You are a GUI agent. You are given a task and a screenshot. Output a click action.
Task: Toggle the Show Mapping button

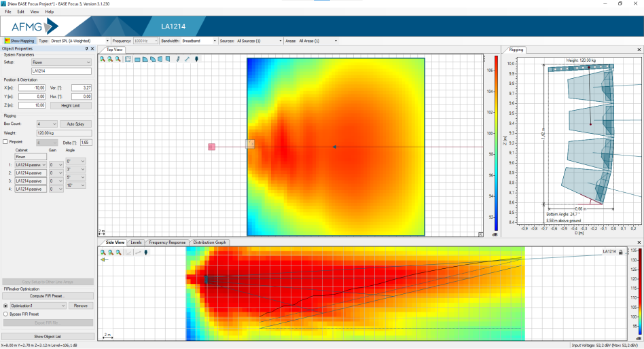tap(19, 41)
